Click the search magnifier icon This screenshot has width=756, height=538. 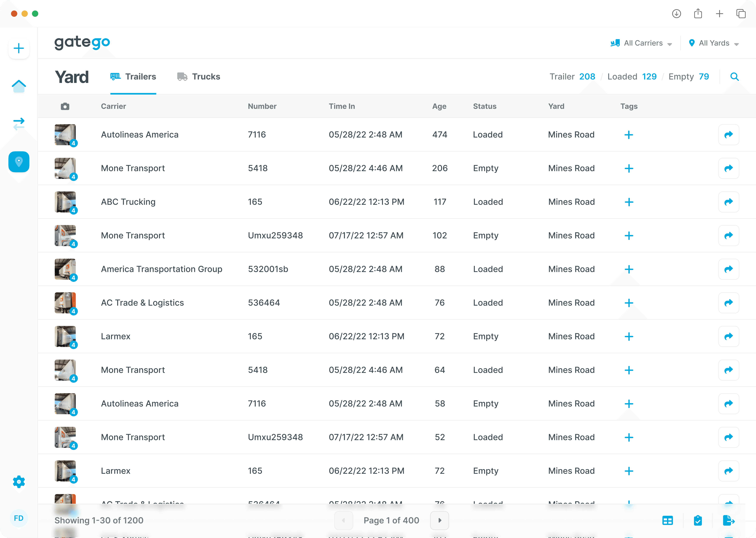(x=735, y=77)
